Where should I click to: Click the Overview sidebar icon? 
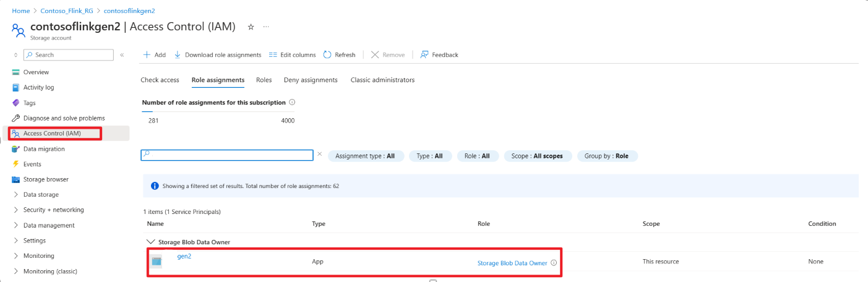(x=16, y=72)
